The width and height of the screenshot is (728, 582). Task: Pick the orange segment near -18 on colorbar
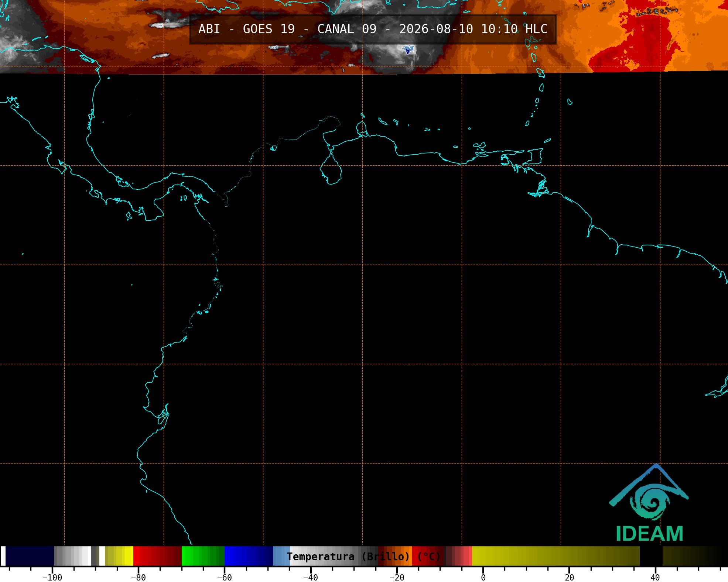point(408,556)
